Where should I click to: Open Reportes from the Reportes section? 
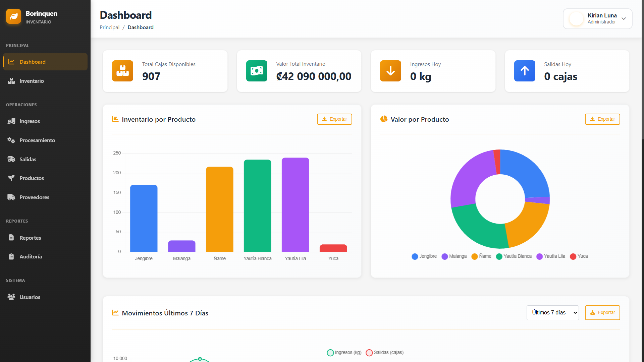(30, 238)
